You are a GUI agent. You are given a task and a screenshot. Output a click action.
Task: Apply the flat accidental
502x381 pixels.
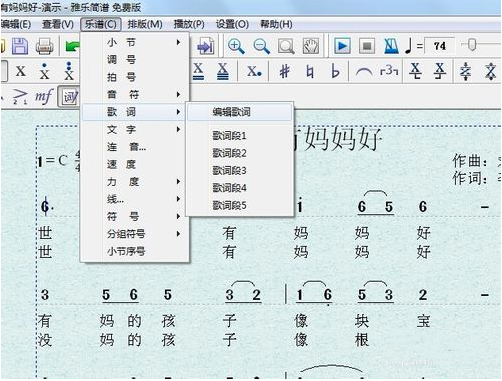click(x=335, y=71)
